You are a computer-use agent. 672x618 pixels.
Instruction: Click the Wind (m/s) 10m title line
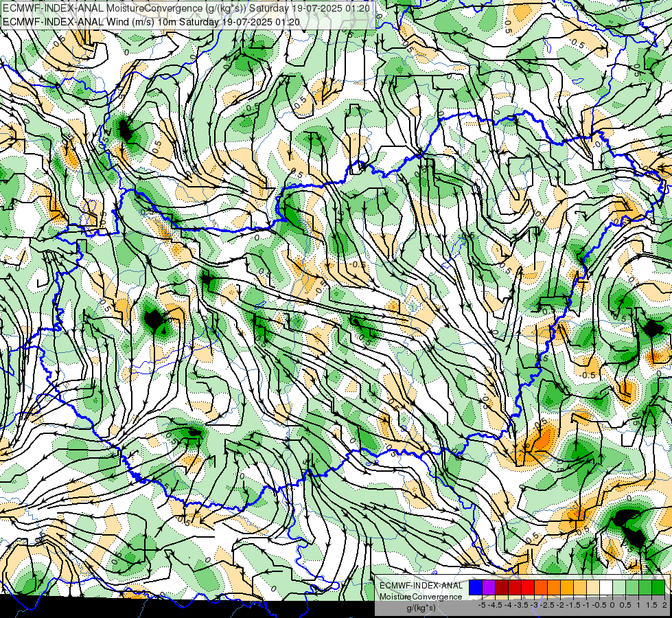point(151,21)
